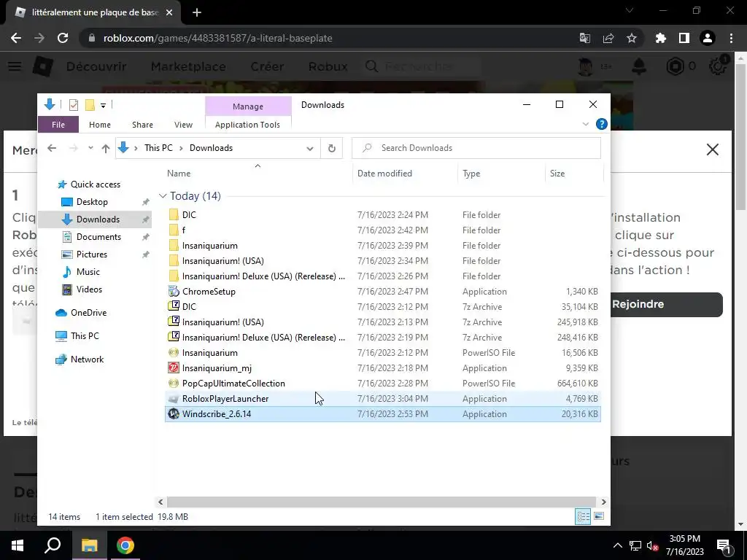
Task: Go back using Explorer back arrow
Action: [52, 148]
